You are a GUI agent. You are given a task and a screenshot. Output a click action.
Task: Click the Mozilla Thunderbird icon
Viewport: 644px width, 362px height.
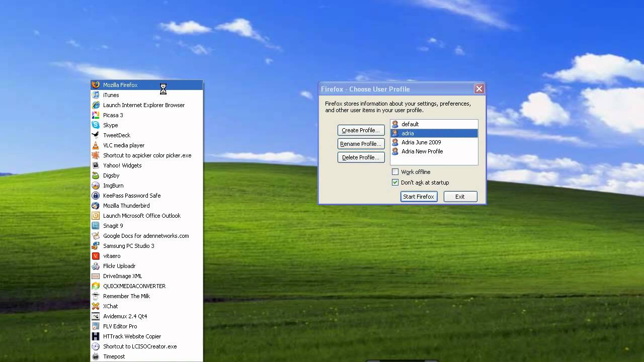pos(96,206)
